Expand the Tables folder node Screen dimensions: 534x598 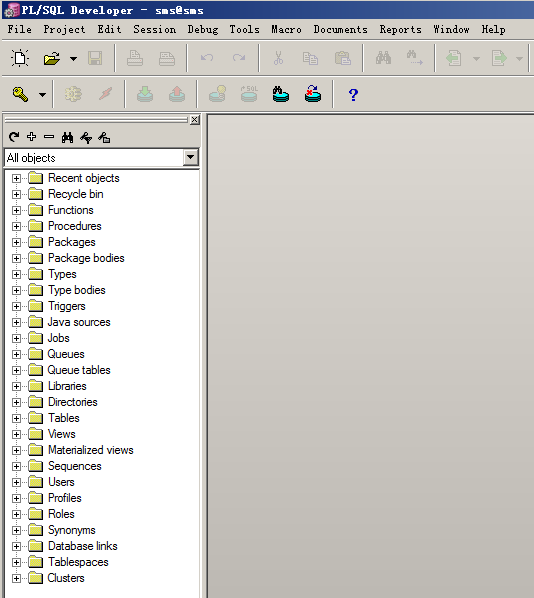[16, 418]
